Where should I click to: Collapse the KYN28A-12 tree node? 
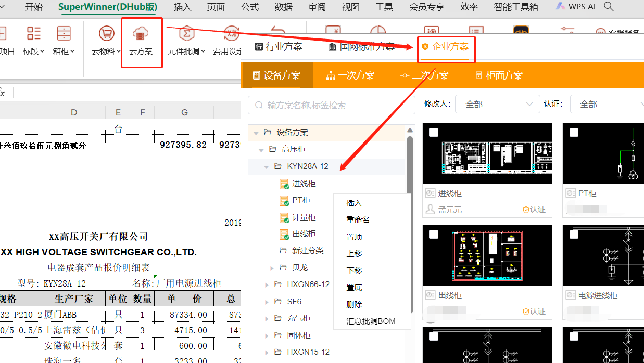[266, 166]
